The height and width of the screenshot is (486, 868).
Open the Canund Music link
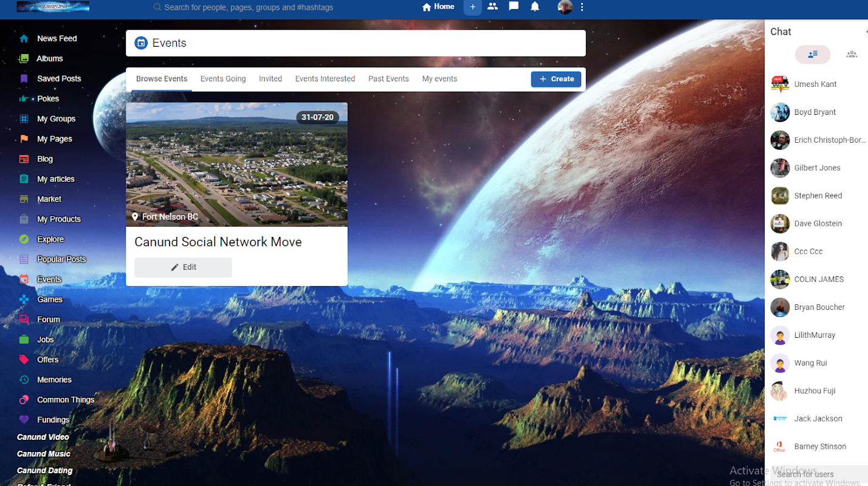coord(44,454)
